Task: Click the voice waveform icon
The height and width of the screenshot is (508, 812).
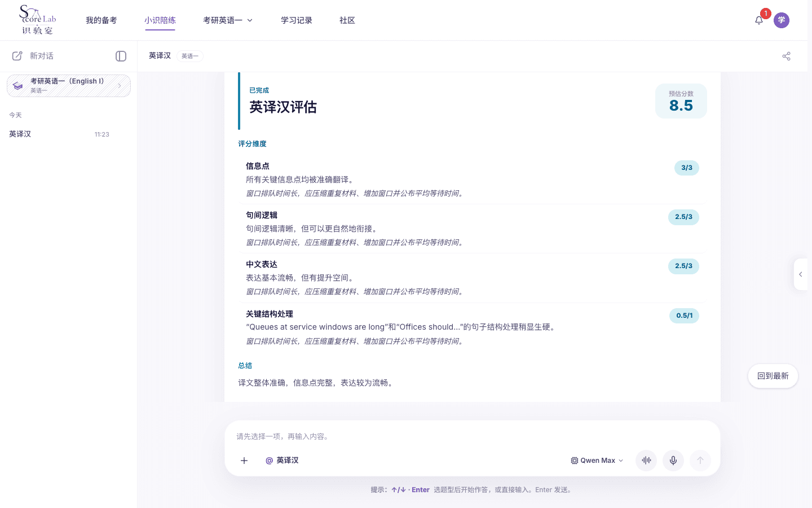Action: [x=646, y=461]
